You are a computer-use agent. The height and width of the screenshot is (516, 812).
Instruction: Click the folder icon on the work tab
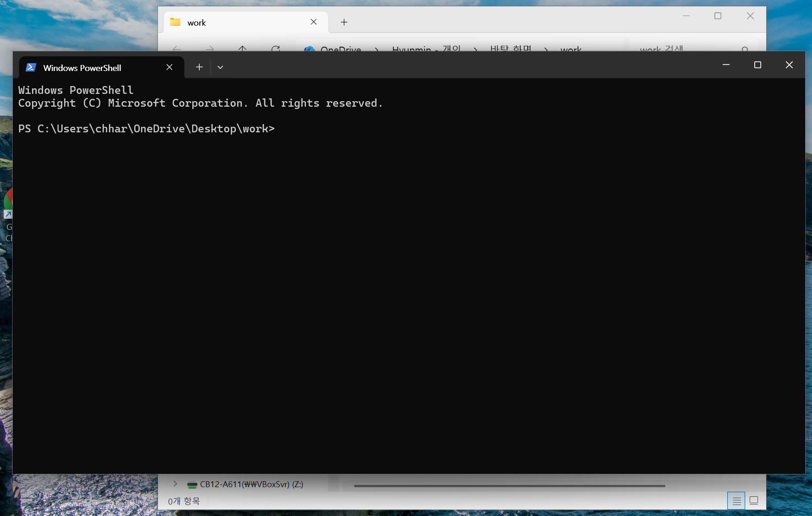click(x=175, y=22)
